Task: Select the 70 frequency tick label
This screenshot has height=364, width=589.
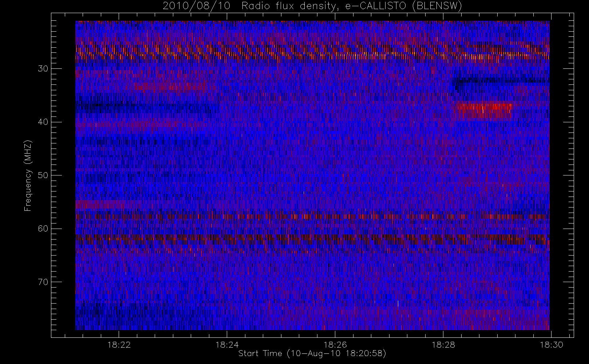Action: coord(43,282)
